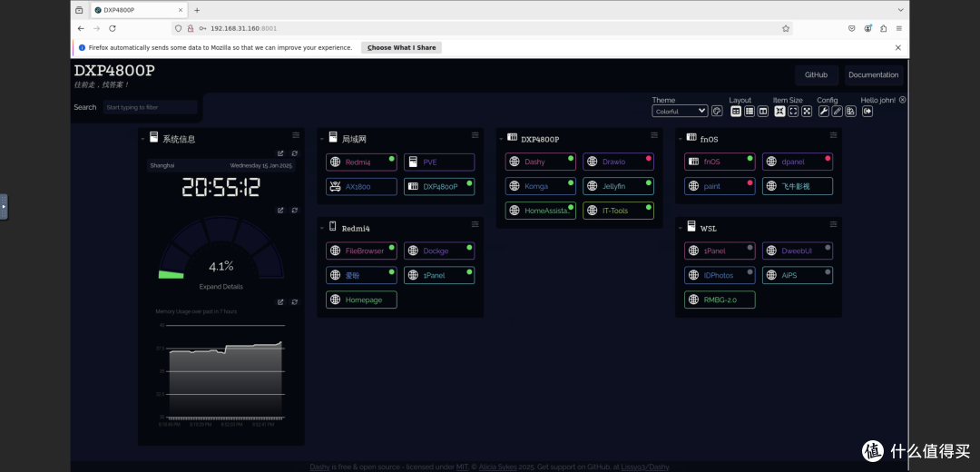This screenshot has height=472, width=980.
Task: Open memory usage chart widget fullscreen
Action: click(x=280, y=302)
